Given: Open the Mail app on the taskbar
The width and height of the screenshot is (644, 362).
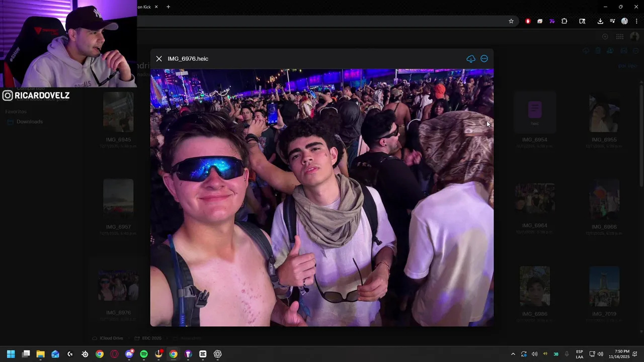Looking at the screenshot, I should coord(55,354).
